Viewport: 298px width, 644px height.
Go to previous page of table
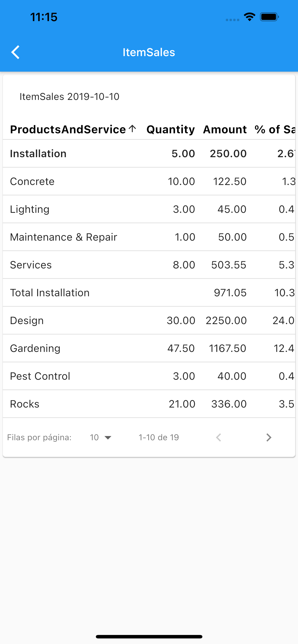click(x=218, y=437)
